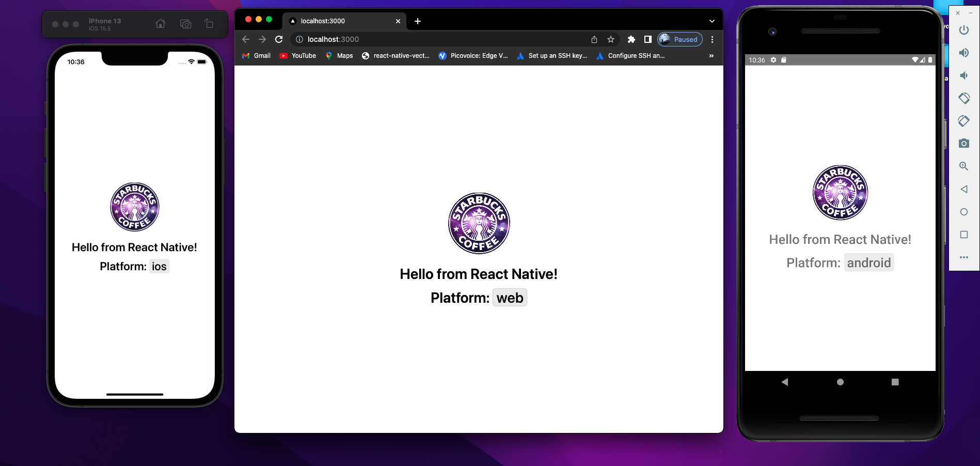Take Android emulator screenshot with camera icon

click(x=963, y=144)
